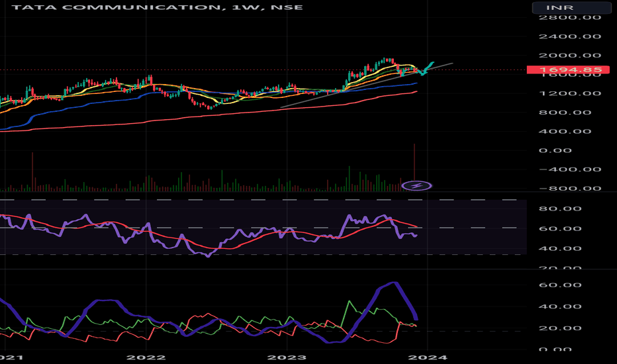
Task: Click the 2023 label on the time axis
Action: [287, 357]
